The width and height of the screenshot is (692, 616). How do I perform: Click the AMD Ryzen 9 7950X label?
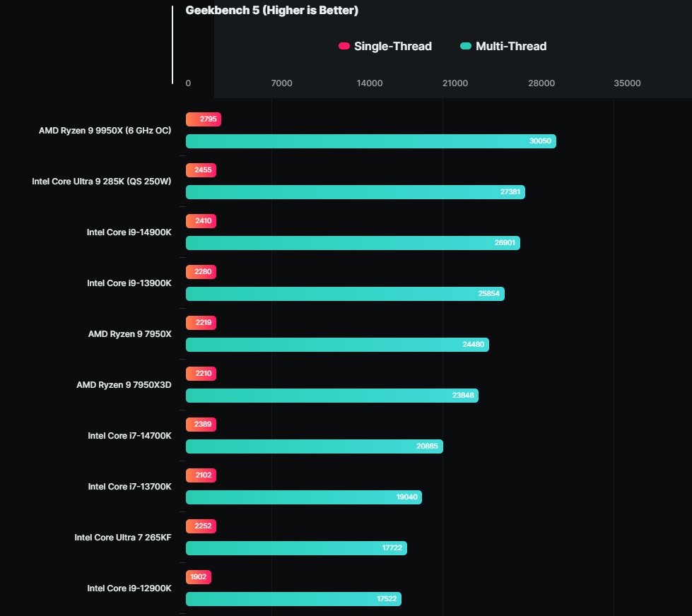click(130, 334)
